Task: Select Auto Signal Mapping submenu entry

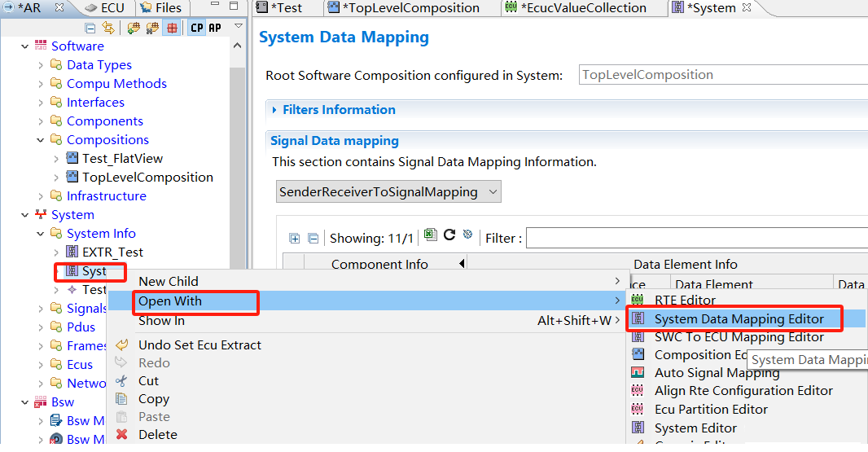Action: pos(717,372)
